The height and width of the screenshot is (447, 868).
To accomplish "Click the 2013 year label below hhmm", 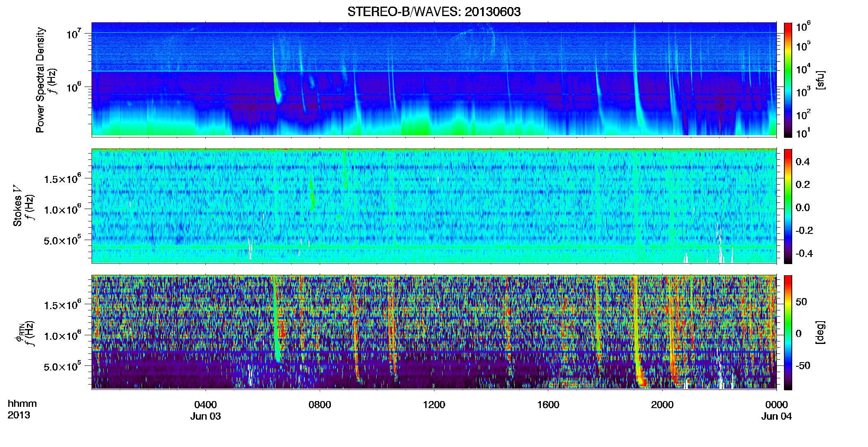I will [19, 415].
